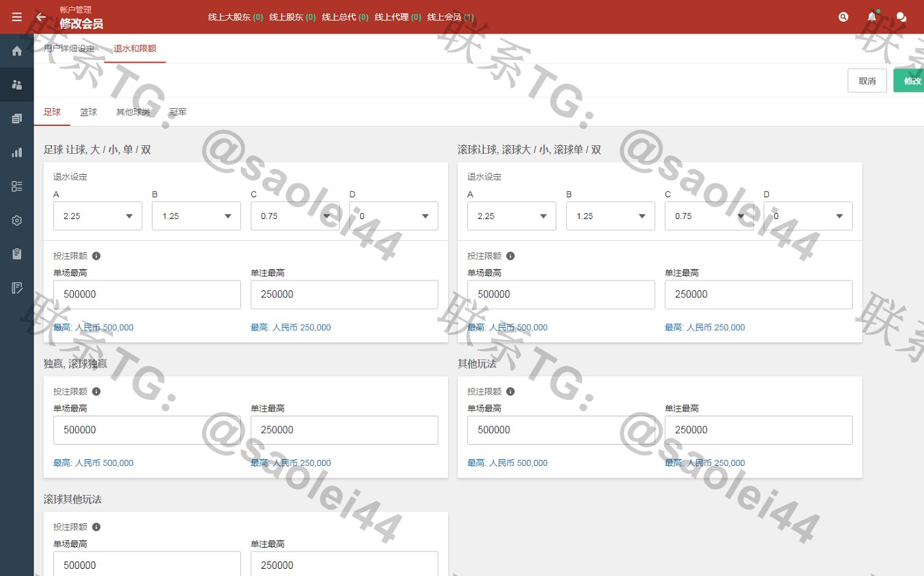Open the home icon in sidebar
The image size is (924, 576).
(16, 51)
